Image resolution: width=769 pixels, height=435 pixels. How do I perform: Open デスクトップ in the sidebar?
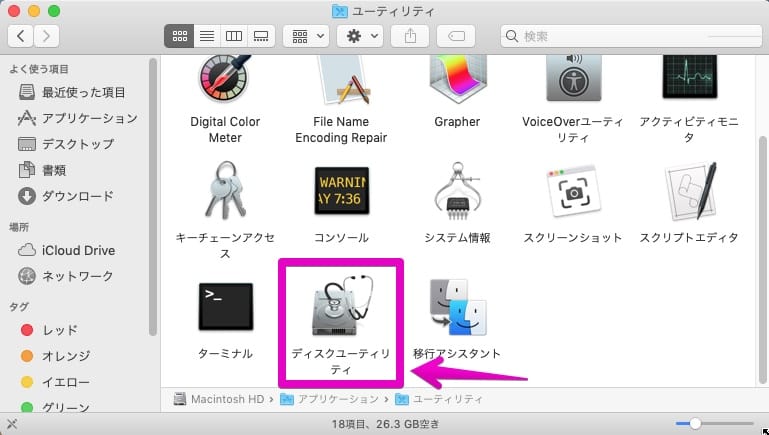[x=66, y=144]
